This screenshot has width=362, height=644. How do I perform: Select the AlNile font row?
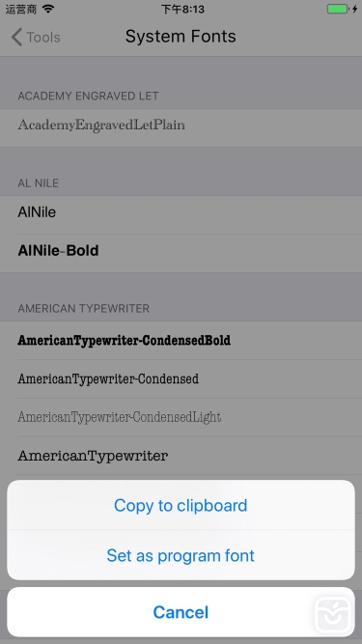coord(181,214)
